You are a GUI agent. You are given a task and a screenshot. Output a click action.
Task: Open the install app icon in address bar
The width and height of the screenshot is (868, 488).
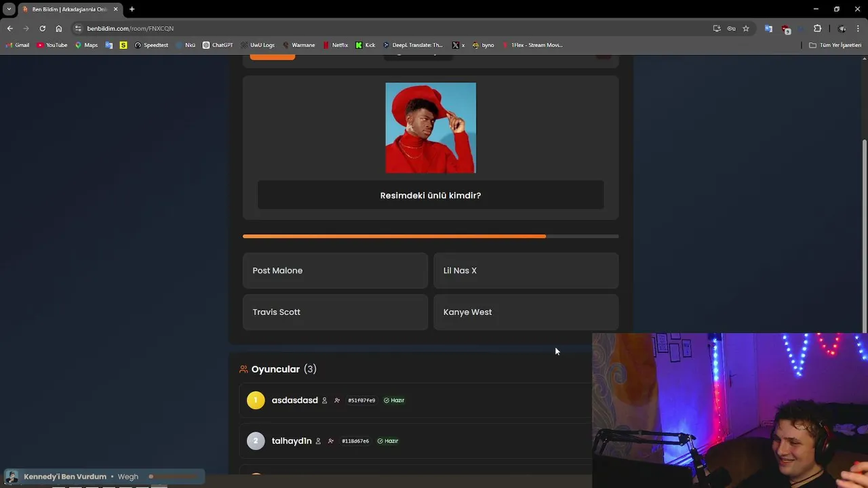(x=717, y=28)
